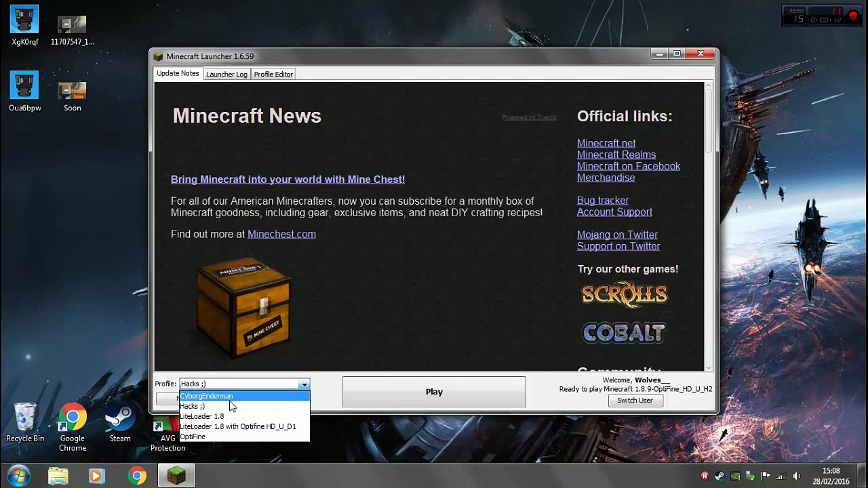The image size is (868, 488).
Task: Open the Support on Twitter link
Action: pyautogui.click(x=618, y=247)
